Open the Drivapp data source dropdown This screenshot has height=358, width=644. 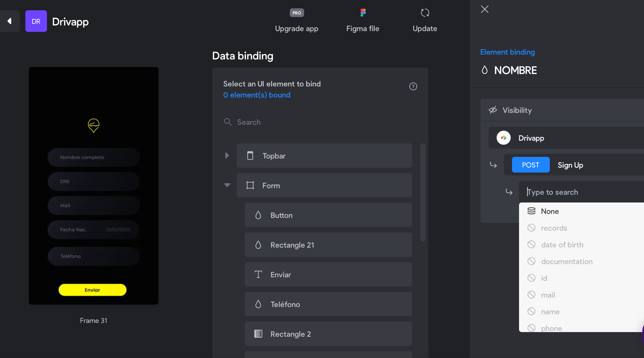pos(566,138)
